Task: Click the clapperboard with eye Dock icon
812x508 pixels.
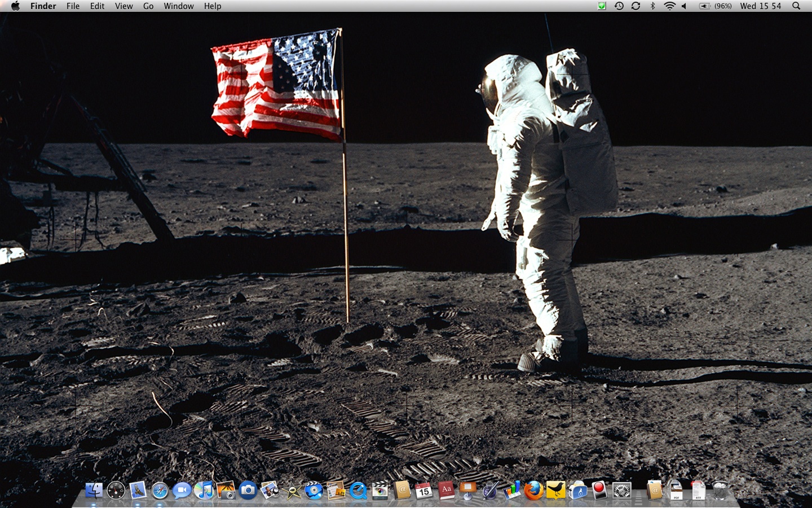Action: click(x=380, y=490)
